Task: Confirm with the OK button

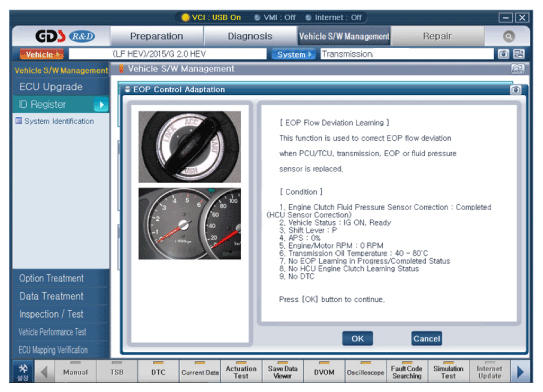Action: click(x=357, y=338)
